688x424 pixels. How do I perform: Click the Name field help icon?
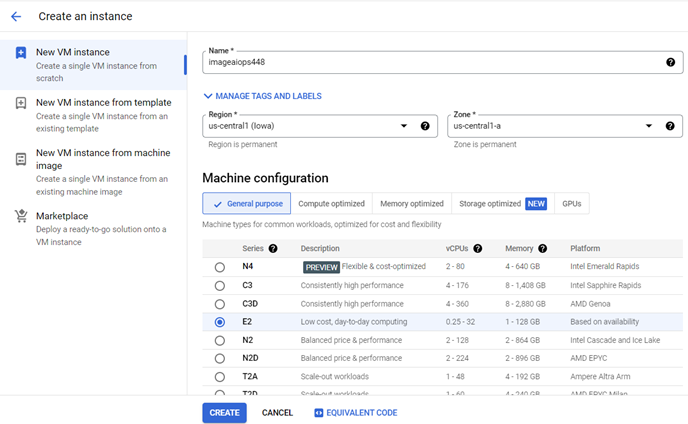[x=670, y=62]
